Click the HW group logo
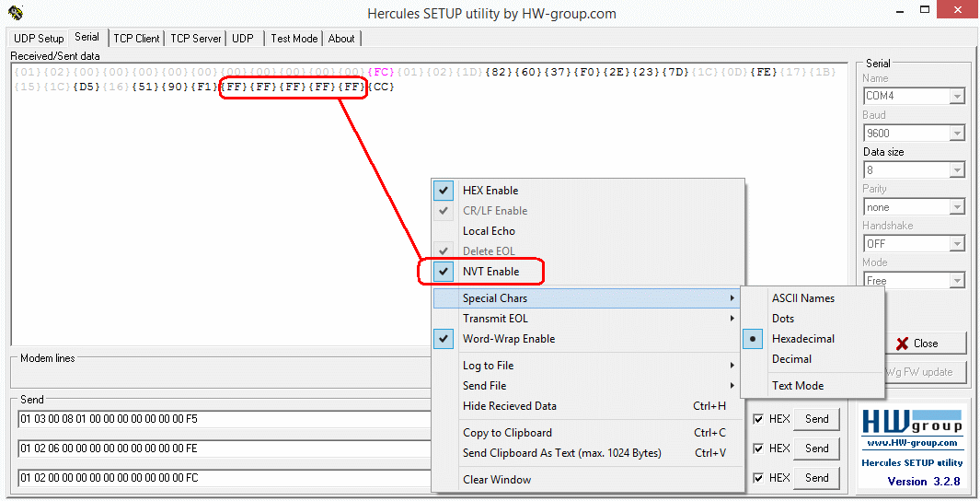 coord(912,422)
